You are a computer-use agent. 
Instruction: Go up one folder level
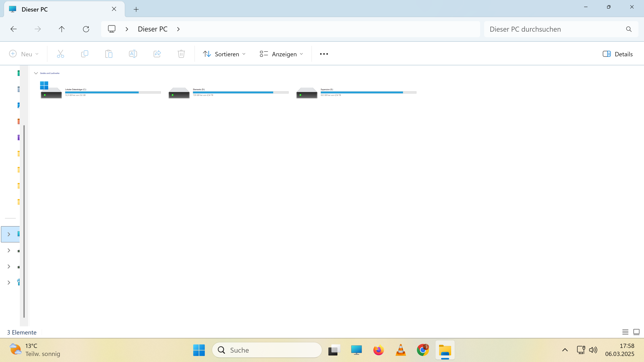tap(62, 29)
